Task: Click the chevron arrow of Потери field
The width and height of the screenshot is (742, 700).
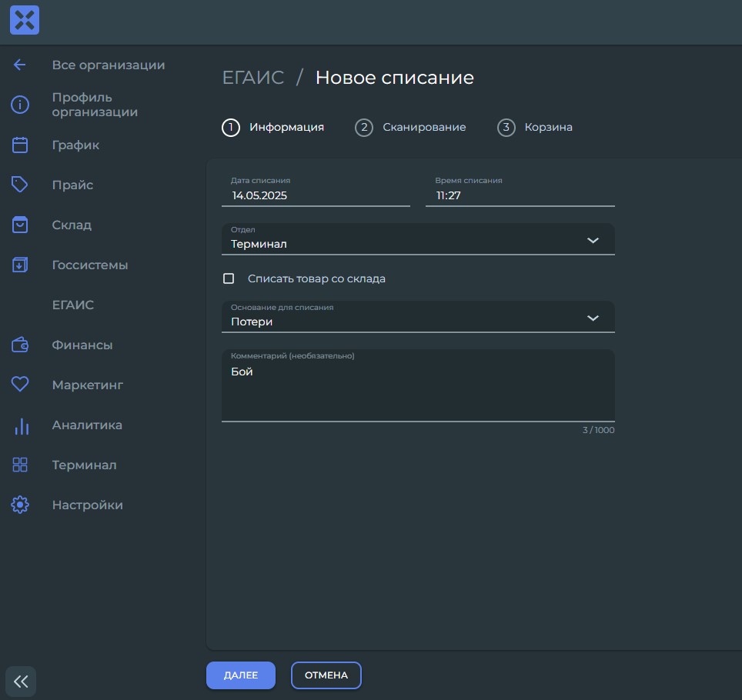Action: (x=593, y=318)
